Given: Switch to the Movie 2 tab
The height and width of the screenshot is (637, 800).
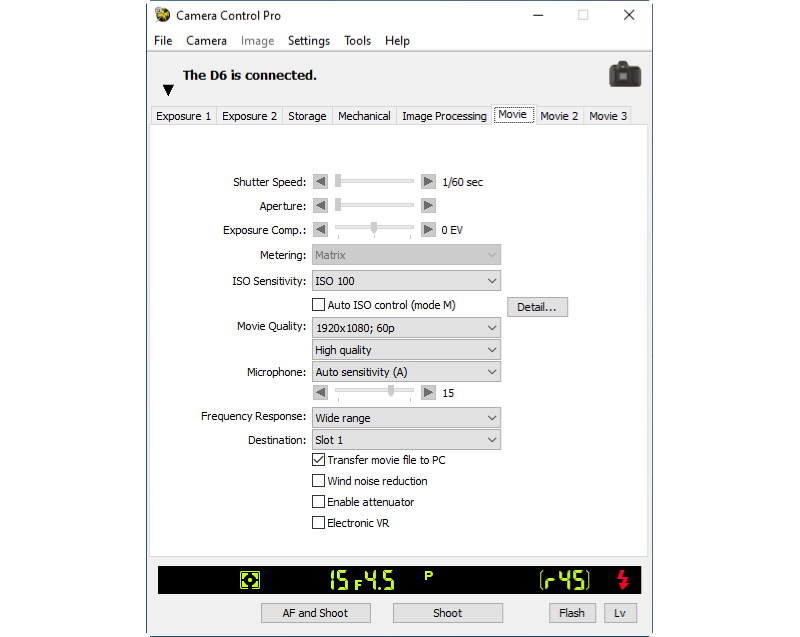Looking at the screenshot, I should (559, 116).
